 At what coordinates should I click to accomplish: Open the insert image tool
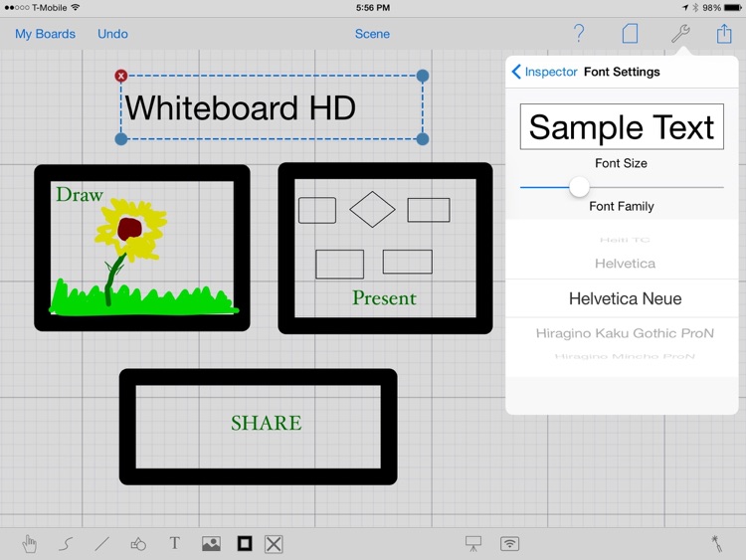(211, 544)
